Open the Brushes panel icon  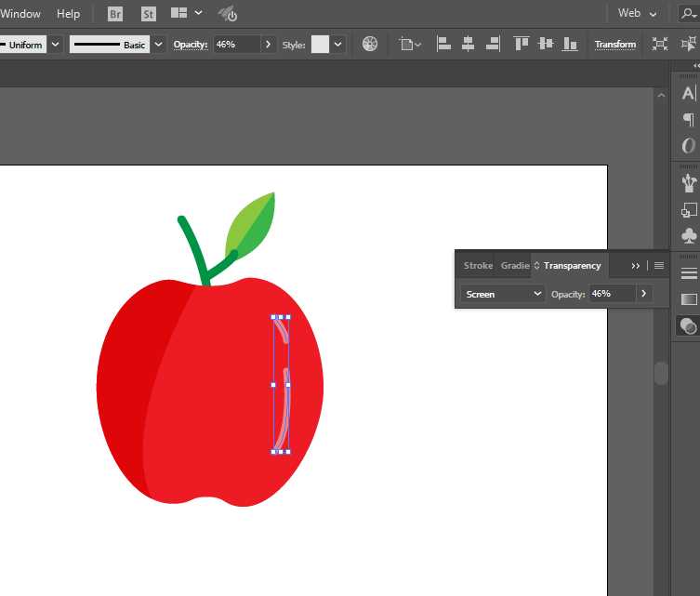688,181
